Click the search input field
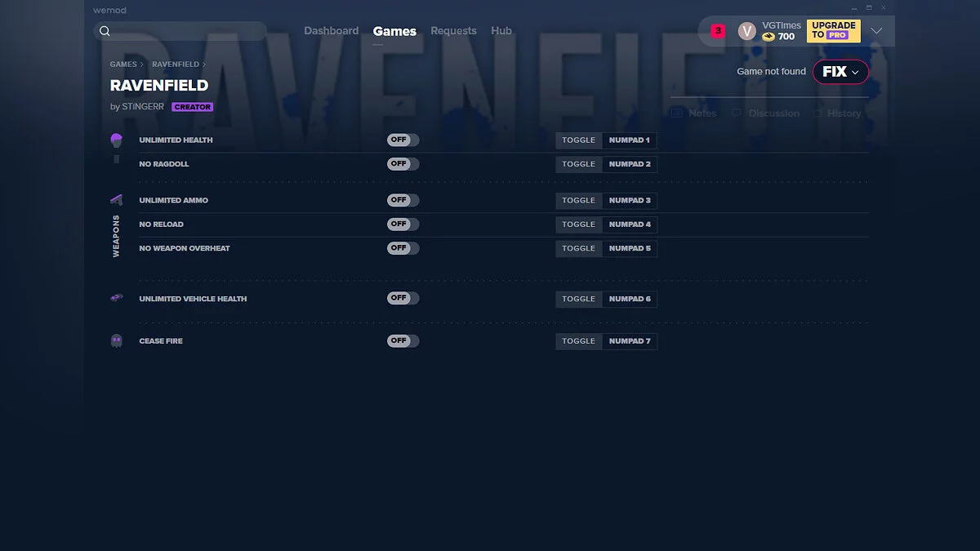 (180, 30)
